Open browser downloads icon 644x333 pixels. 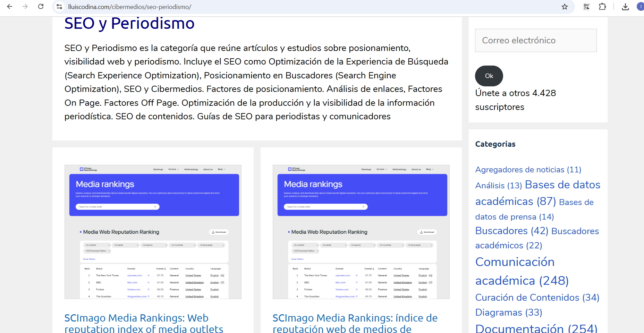[625, 7]
